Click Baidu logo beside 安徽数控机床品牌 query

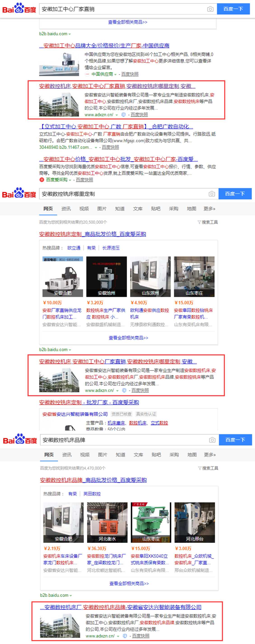pyautogui.click(x=20, y=439)
